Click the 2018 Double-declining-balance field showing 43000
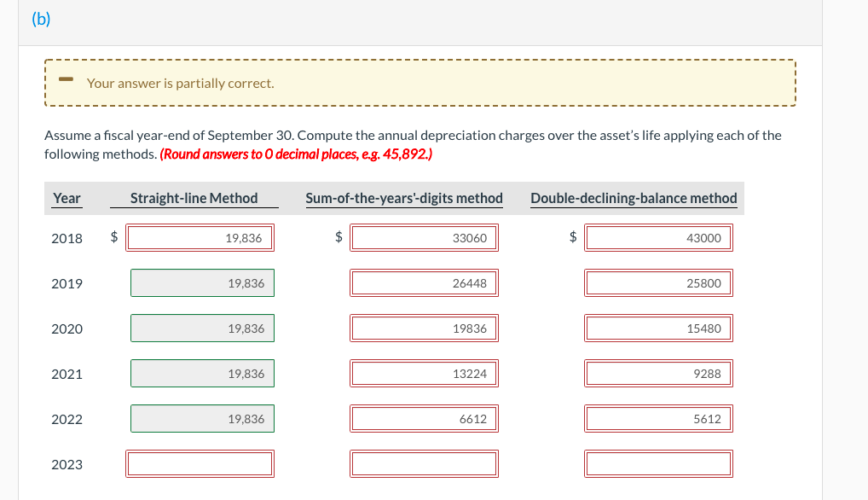868x500 pixels. click(x=659, y=237)
